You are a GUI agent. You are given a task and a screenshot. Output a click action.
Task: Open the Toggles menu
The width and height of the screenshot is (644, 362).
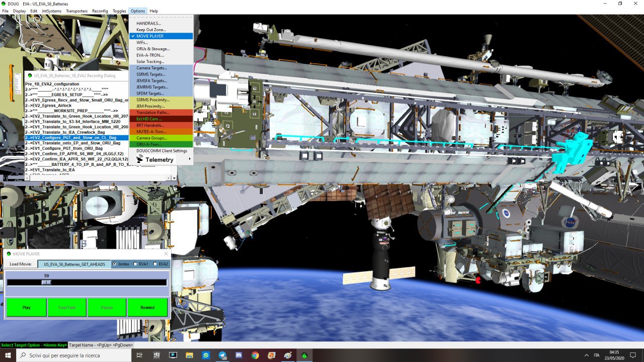tap(119, 11)
